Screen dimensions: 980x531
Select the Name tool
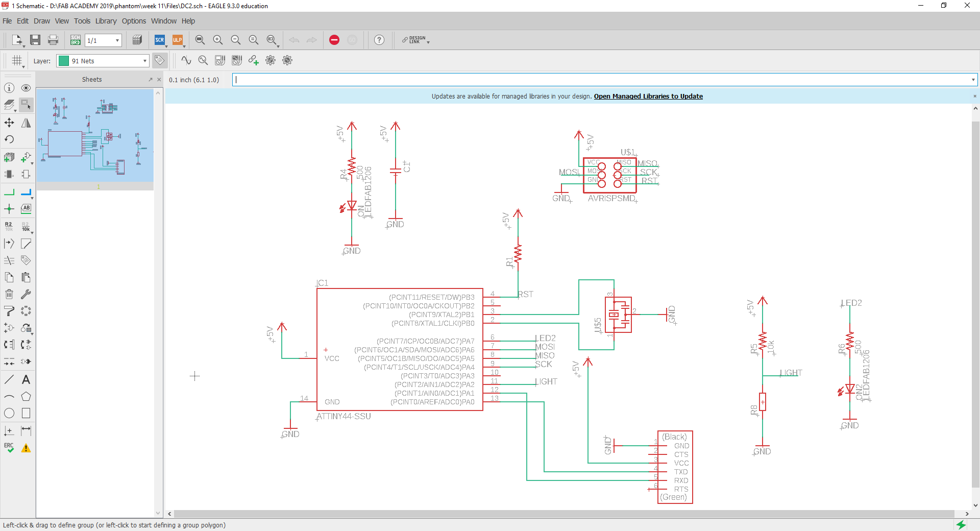tap(9, 226)
